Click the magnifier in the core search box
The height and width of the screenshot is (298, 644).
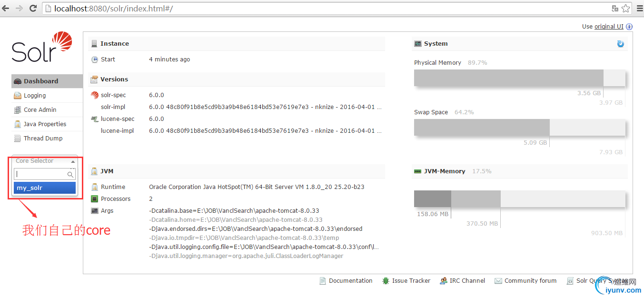[x=70, y=175]
